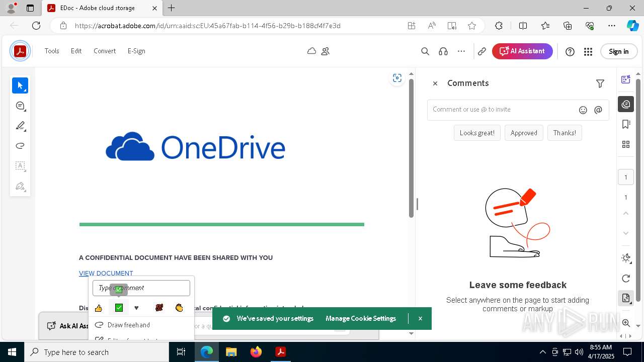Choose Draw freehand from the popup

coord(141,325)
